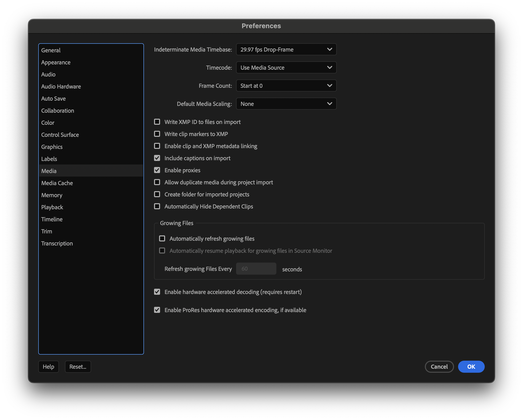Viewport: 523px width, 420px height.
Task: Toggle hardware accelerated decoding checkbox
Action: pos(157,292)
